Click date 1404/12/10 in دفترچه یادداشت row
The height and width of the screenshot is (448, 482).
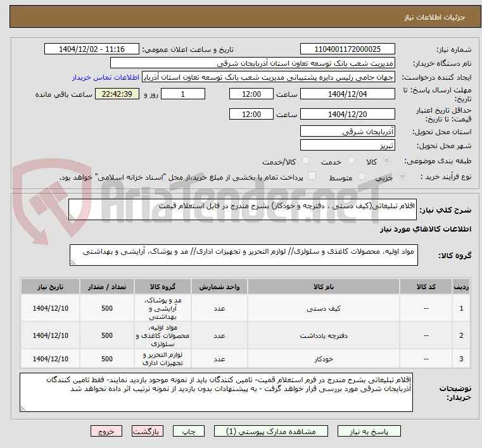51,335
